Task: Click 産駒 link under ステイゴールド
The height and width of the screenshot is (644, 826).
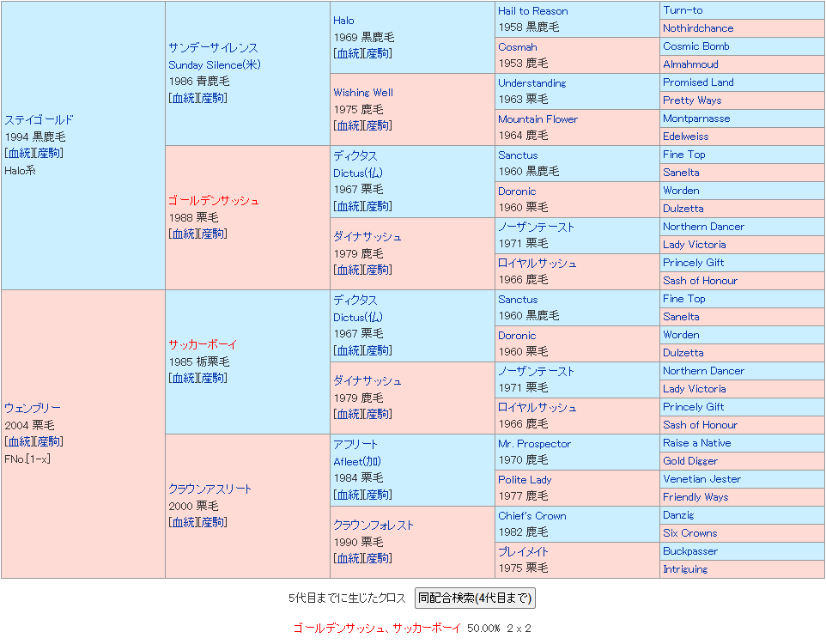Action: pyautogui.click(x=50, y=153)
